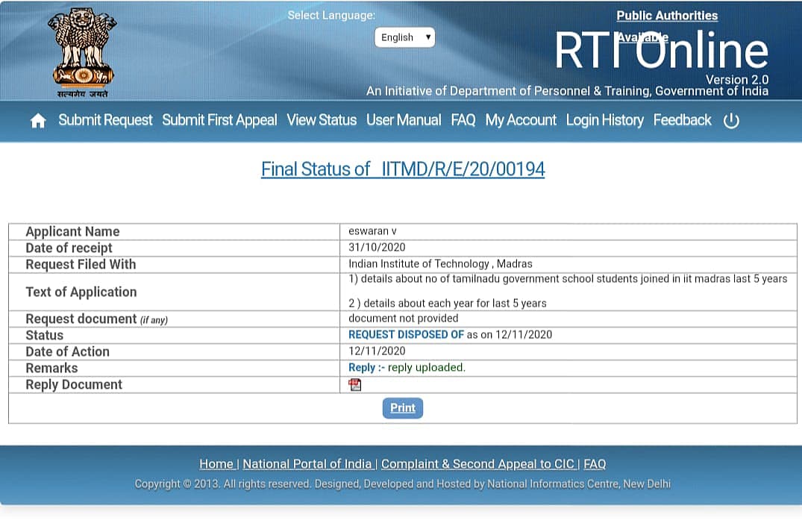Open the Feedback page
The height and width of the screenshot is (532, 802).
[x=682, y=120]
